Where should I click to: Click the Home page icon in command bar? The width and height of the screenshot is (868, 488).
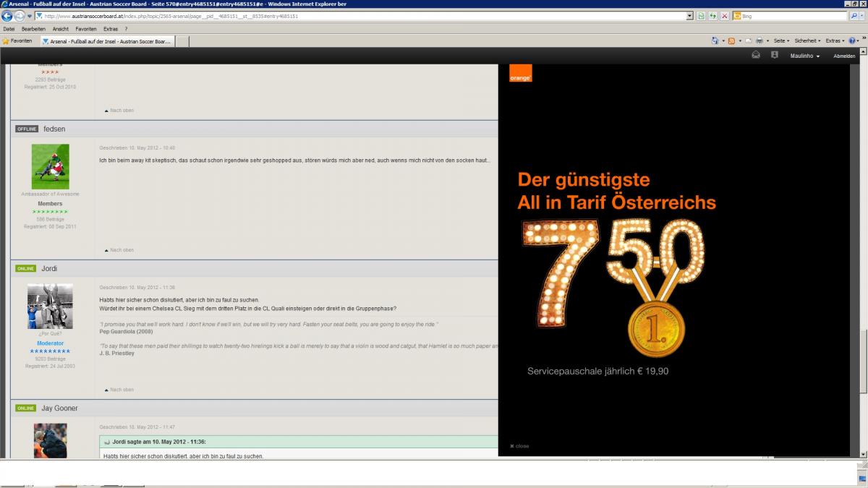point(715,41)
